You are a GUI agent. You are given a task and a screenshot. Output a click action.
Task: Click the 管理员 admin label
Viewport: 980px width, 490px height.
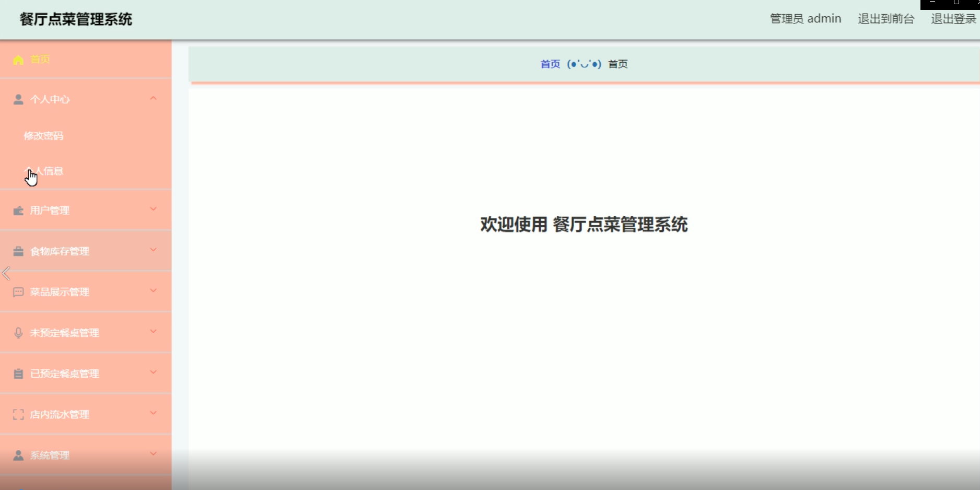pos(804,18)
